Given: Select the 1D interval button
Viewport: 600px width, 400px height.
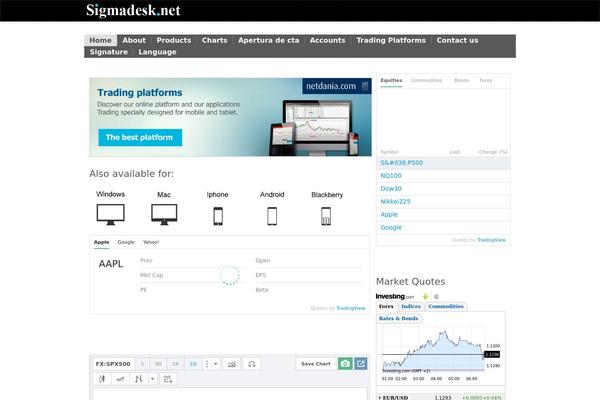Looking at the screenshot, I should [x=193, y=364].
